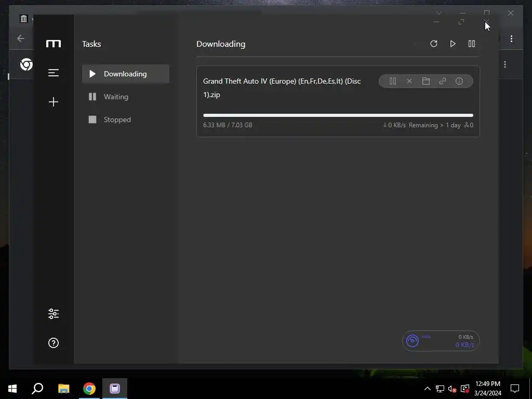
Task: Click the 6.33 MB / 7.03 GB size text
Action: 228,125
